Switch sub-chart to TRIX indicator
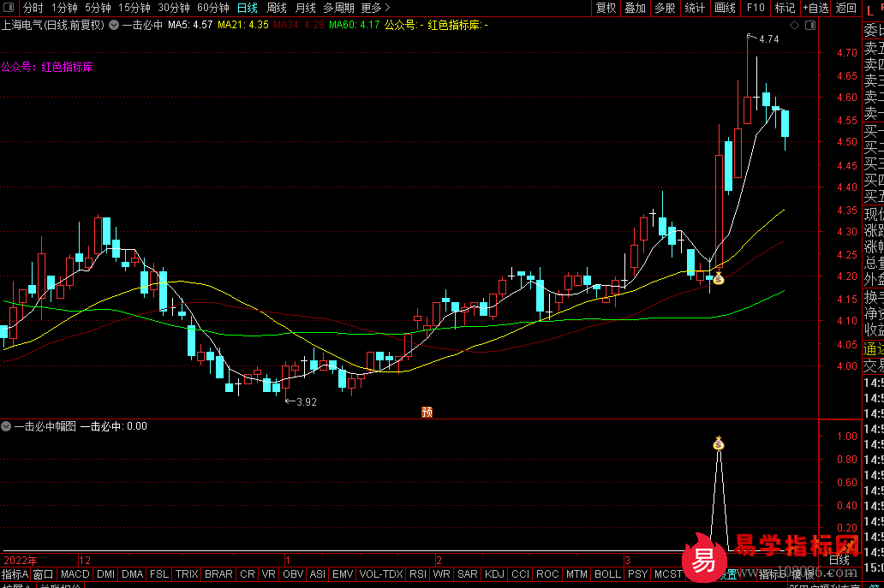Image resolution: width=884 pixels, height=588 pixels. (x=187, y=574)
